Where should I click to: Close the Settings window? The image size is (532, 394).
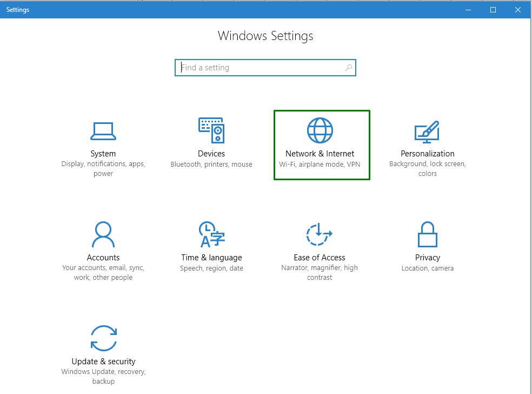(518, 10)
